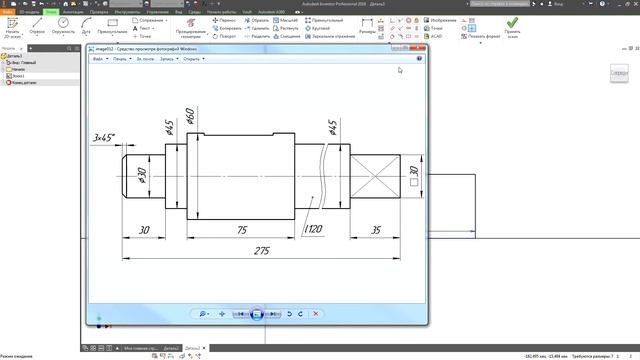The width and height of the screenshot is (640, 360).
Task: Switch to the 3D-модель ribbon tab
Action: (x=29, y=12)
